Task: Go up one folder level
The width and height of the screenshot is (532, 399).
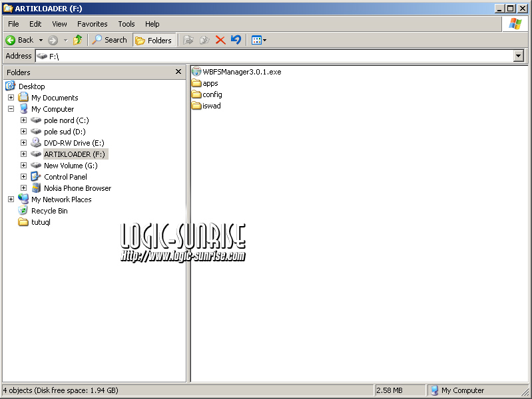Action: pos(78,40)
